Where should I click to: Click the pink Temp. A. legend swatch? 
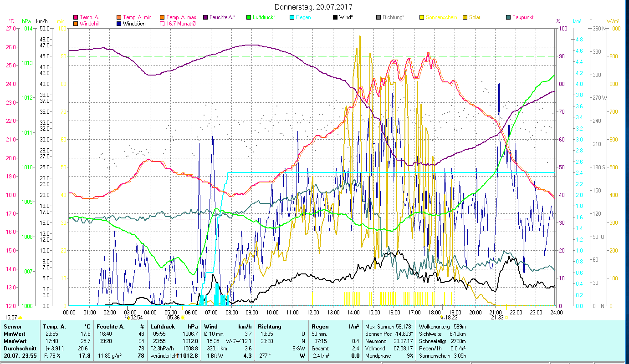75,17
